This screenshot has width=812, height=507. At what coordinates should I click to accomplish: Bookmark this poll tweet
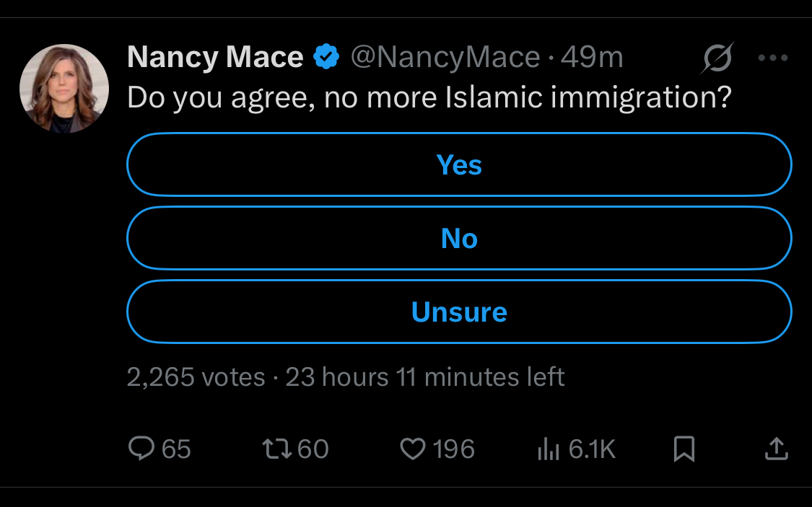[684, 449]
